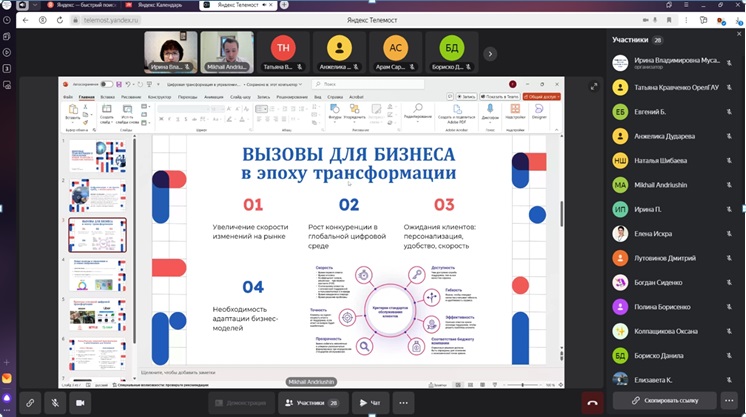
Task: Unmute the microphone in the call bar
Action: [56, 402]
